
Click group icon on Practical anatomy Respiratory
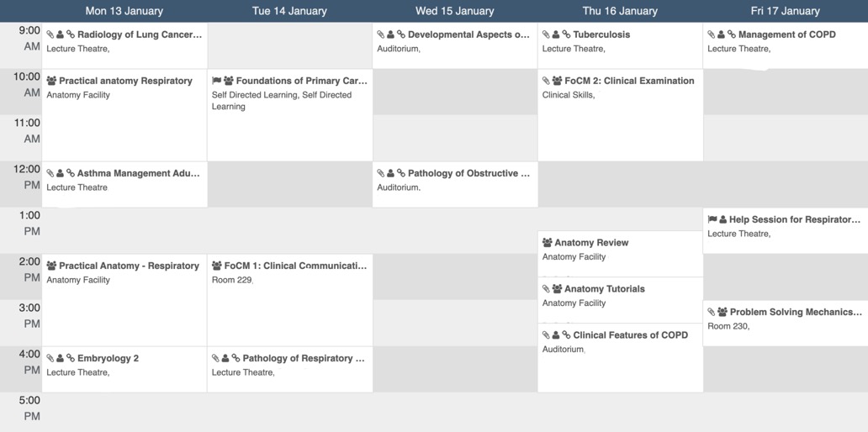click(x=51, y=81)
